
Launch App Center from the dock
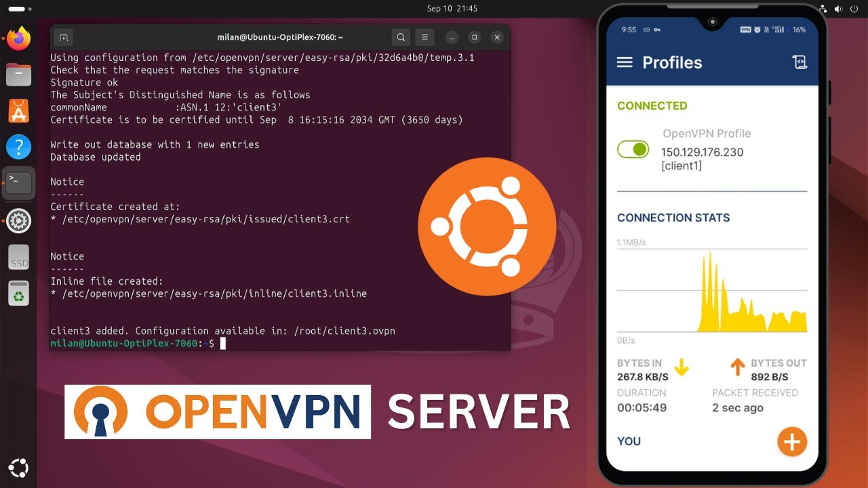coord(19,110)
